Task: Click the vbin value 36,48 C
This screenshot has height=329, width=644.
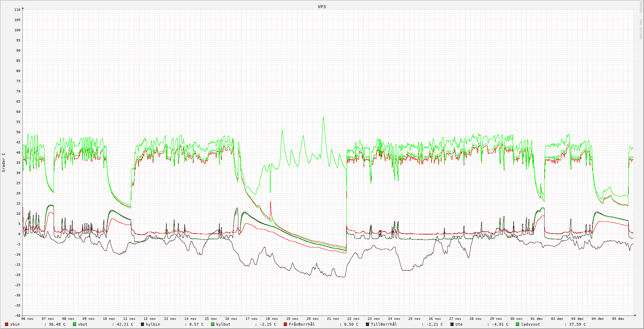Action: pos(57,324)
